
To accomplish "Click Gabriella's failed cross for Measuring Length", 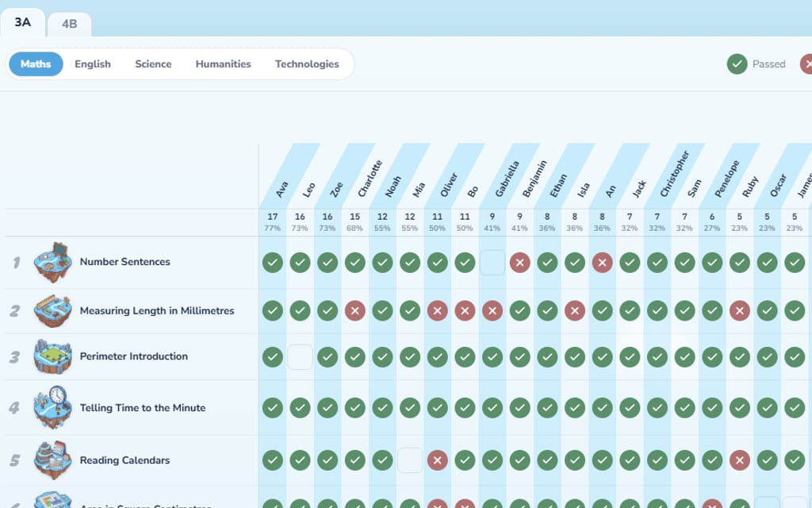I will click(492, 310).
